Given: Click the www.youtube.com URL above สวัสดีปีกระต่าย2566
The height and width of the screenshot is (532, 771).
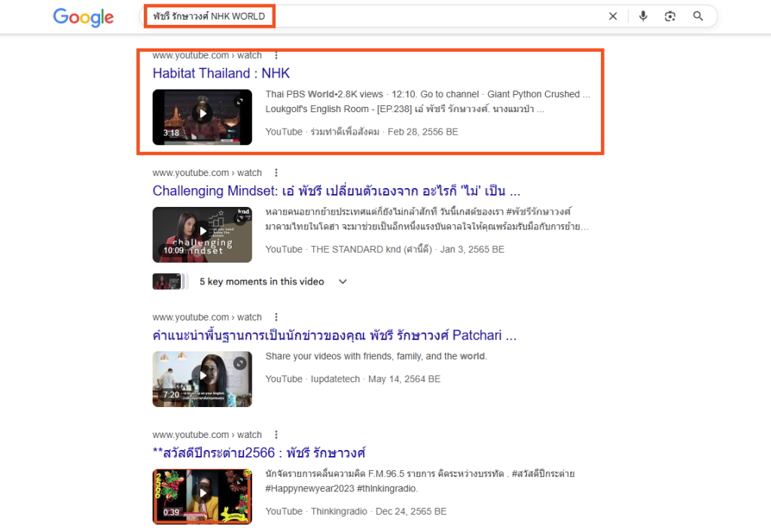Looking at the screenshot, I should click(207, 435).
